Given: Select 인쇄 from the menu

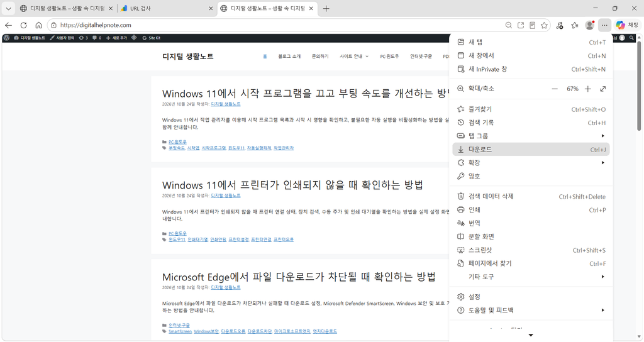Looking at the screenshot, I should click(531, 210).
